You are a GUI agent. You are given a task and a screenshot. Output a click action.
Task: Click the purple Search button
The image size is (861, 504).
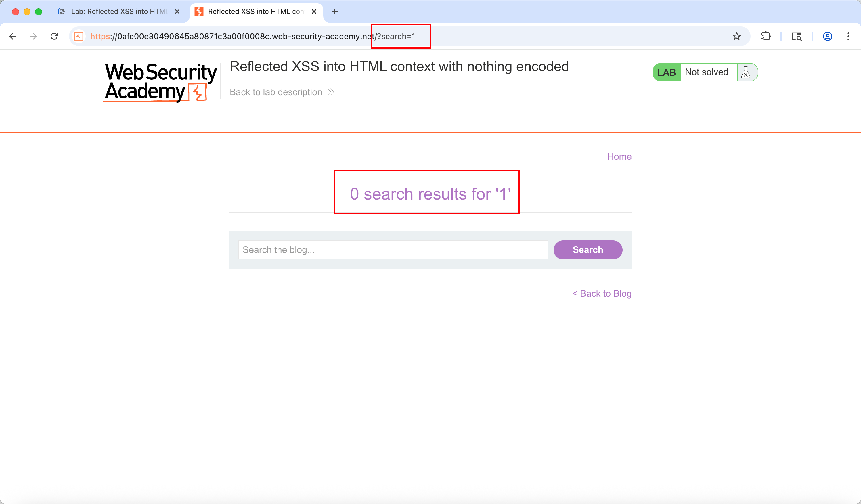pyautogui.click(x=588, y=250)
